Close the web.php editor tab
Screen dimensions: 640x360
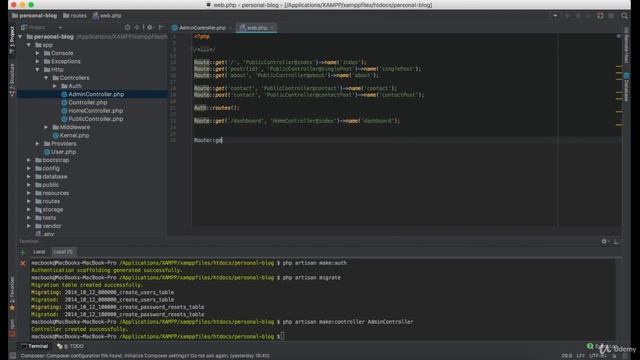272,28
